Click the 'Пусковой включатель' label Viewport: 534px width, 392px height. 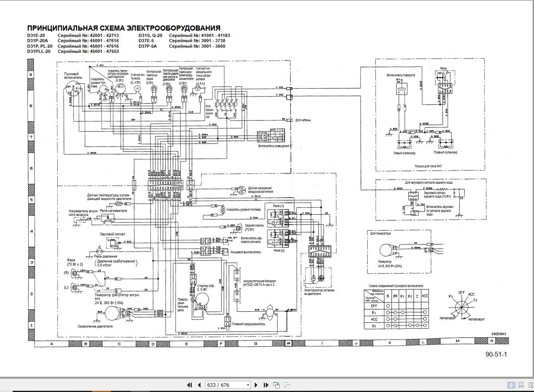[73, 76]
